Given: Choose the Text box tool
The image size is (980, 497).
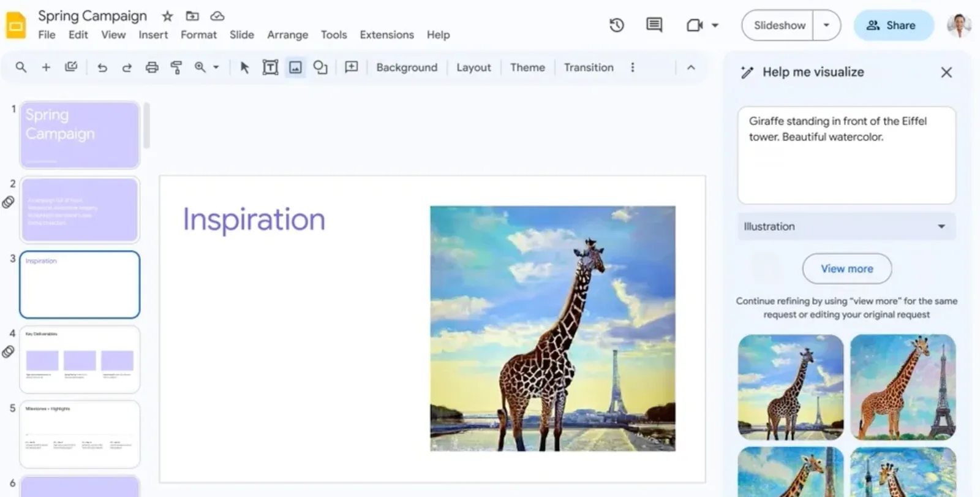Looking at the screenshot, I should [270, 67].
